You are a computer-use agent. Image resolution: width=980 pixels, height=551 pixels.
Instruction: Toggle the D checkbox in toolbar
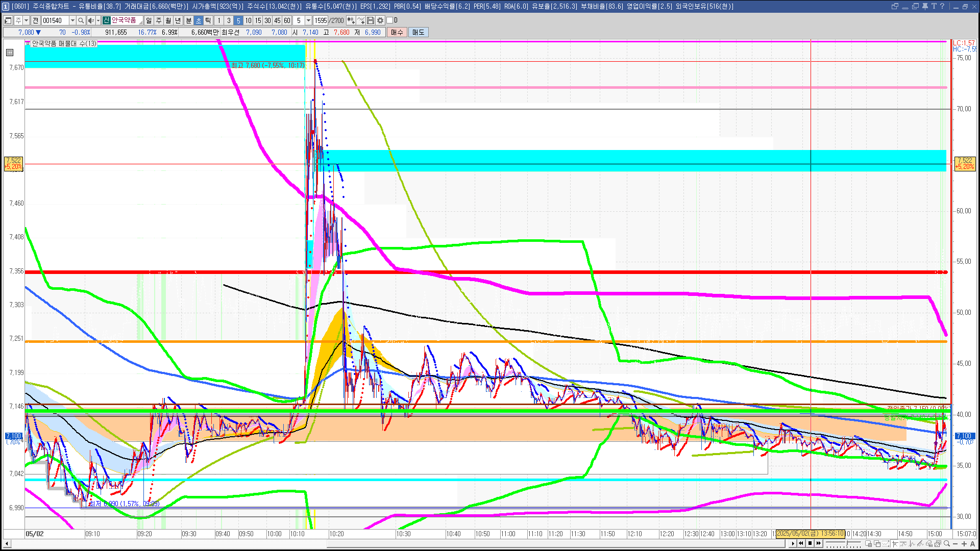390,20
